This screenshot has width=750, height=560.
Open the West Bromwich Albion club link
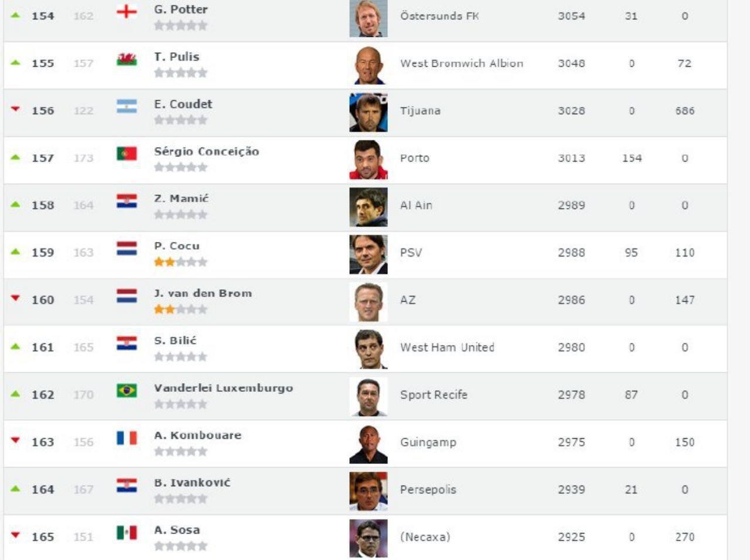461,63
